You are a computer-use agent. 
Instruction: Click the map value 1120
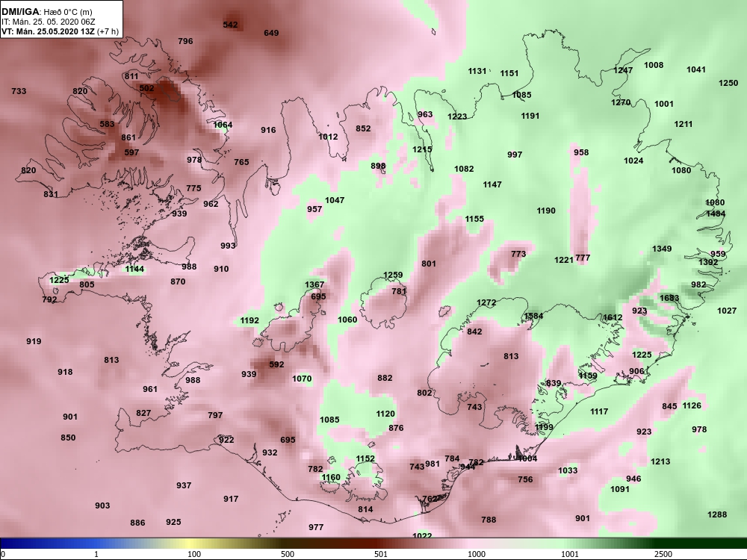click(x=385, y=414)
